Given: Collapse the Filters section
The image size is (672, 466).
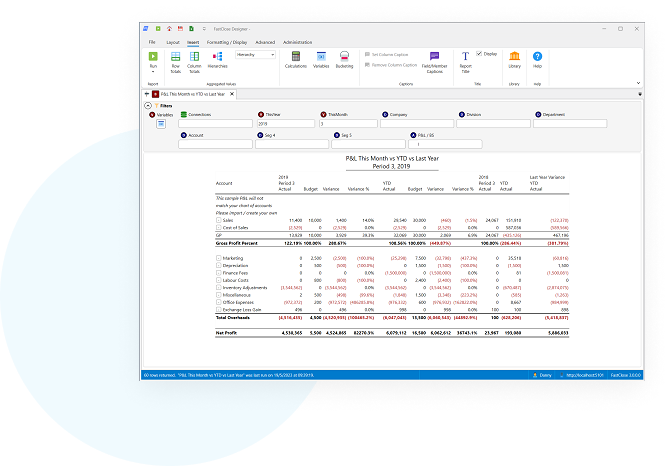Looking at the screenshot, I should click(x=148, y=105).
